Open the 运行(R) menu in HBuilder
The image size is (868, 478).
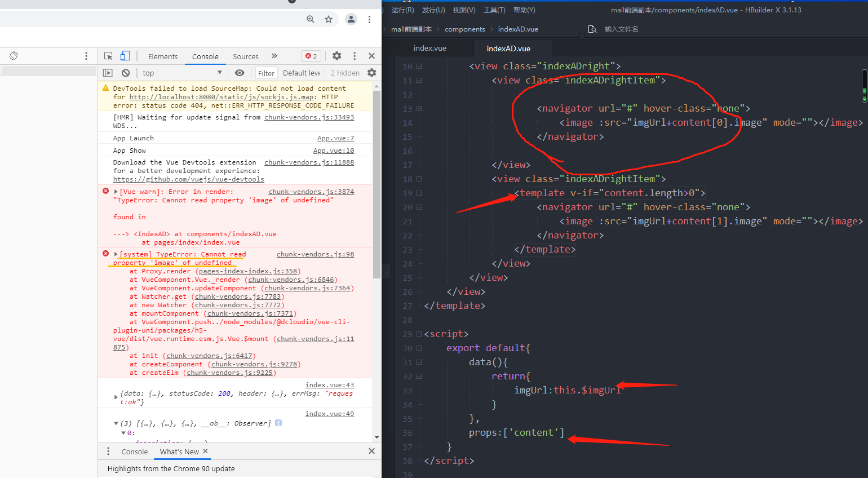[x=402, y=10]
